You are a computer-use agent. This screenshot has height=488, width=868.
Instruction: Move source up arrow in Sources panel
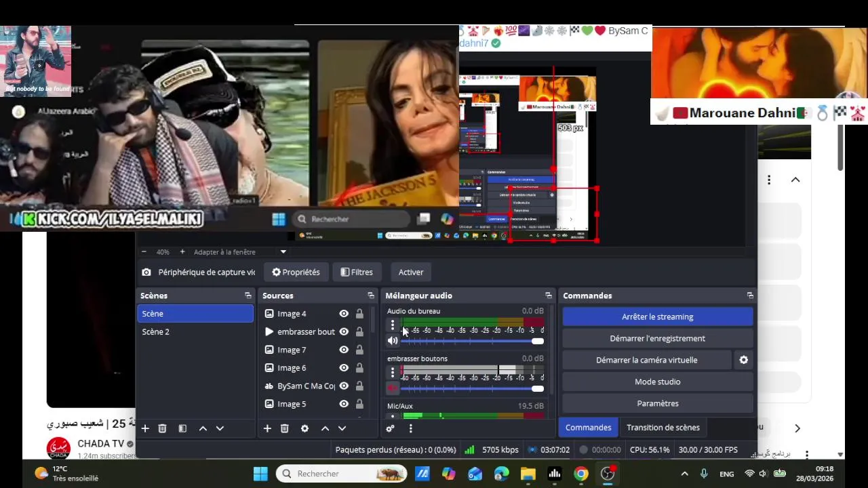click(x=325, y=428)
